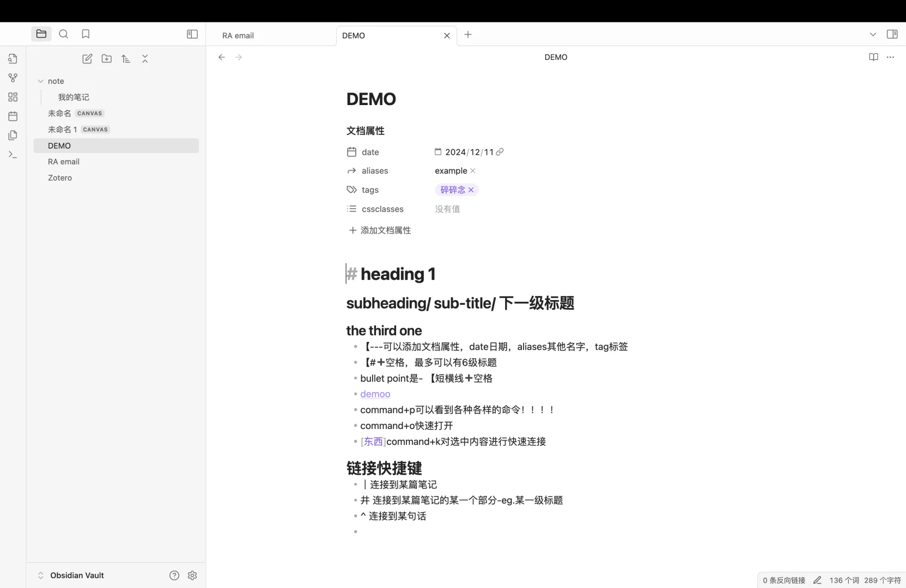This screenshot has height=588, width=906.
Task: Open the DEMO note more options menu
Action: tap(891, 57)
